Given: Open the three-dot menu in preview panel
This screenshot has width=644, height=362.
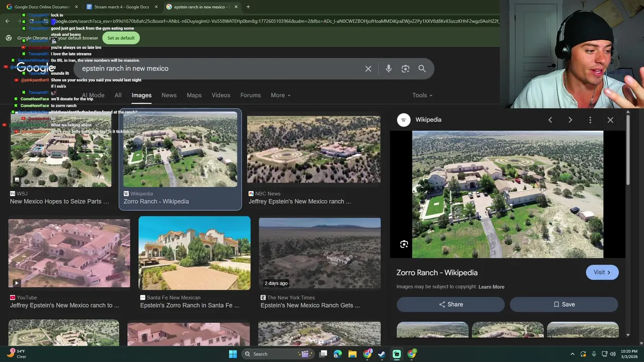Looking at the screenshot, I should pyautogui.click(x=590, y=120).
